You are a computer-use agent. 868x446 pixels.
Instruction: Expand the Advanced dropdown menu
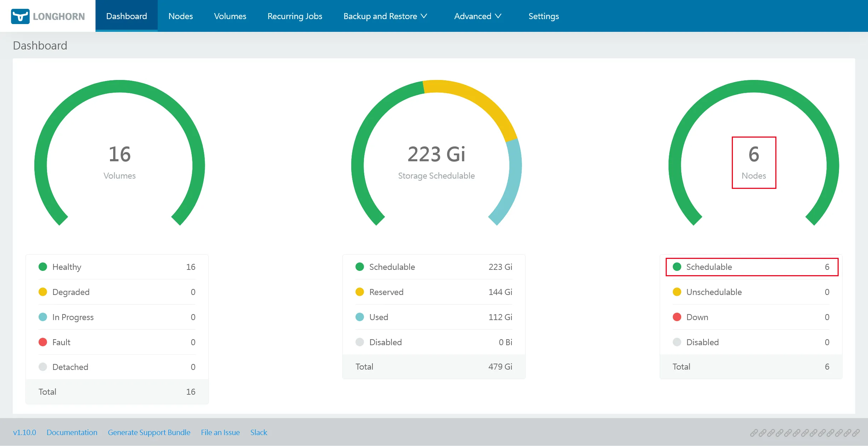(473, 16)
